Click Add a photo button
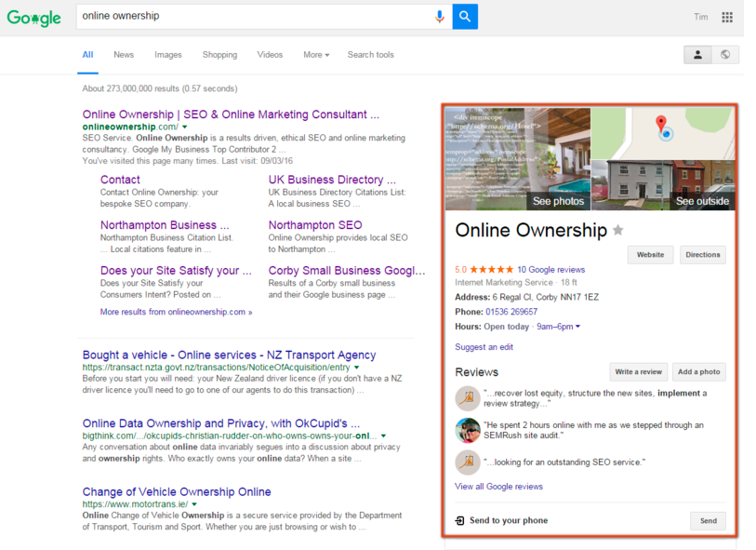 [698, 372]
